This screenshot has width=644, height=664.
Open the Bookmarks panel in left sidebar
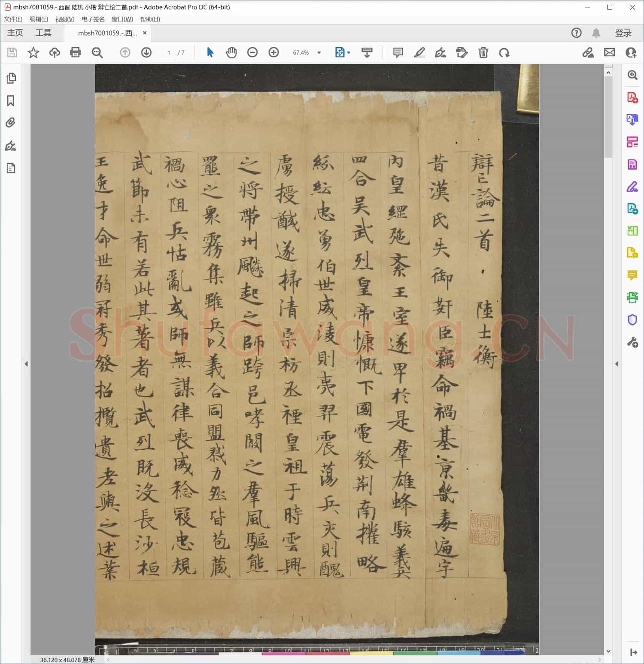coord(11,101)
